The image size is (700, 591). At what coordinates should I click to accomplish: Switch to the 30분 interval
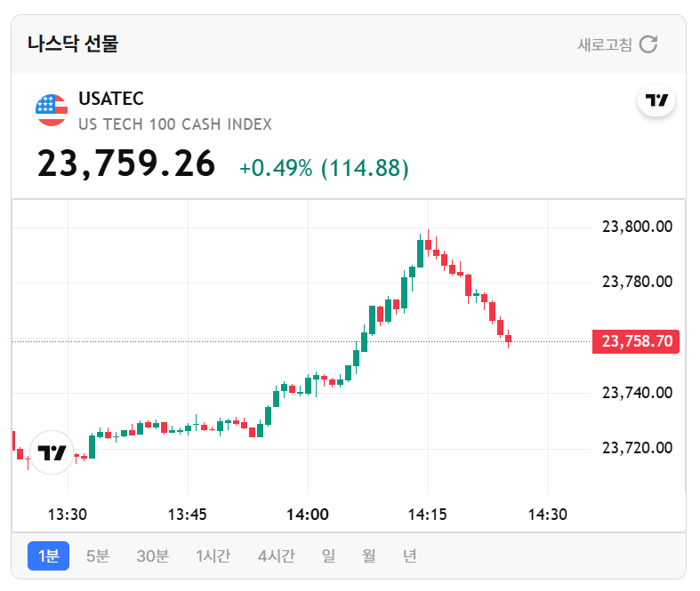tap(152, 556)
